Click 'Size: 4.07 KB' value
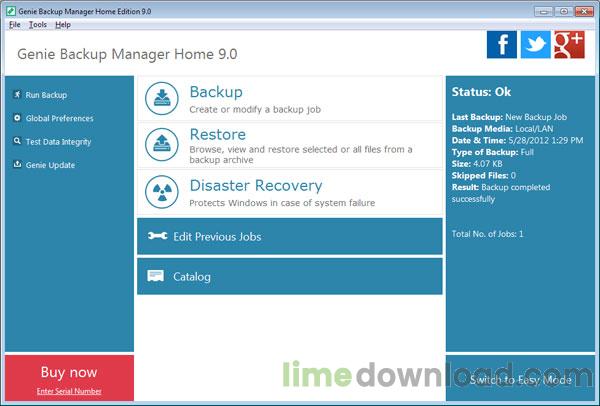Image resolution: width=600 pixels, height=406 pixels. [x=477, y=164]
